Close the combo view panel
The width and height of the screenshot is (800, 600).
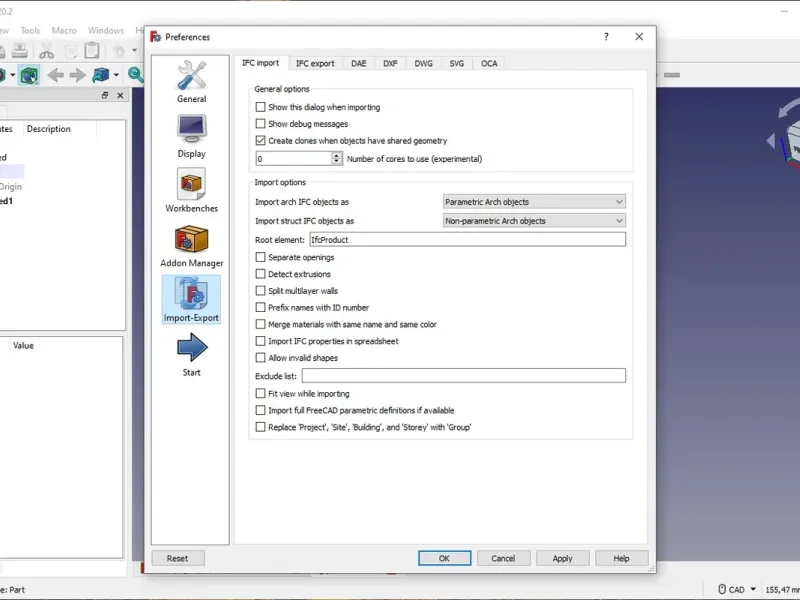pos(120,95)
